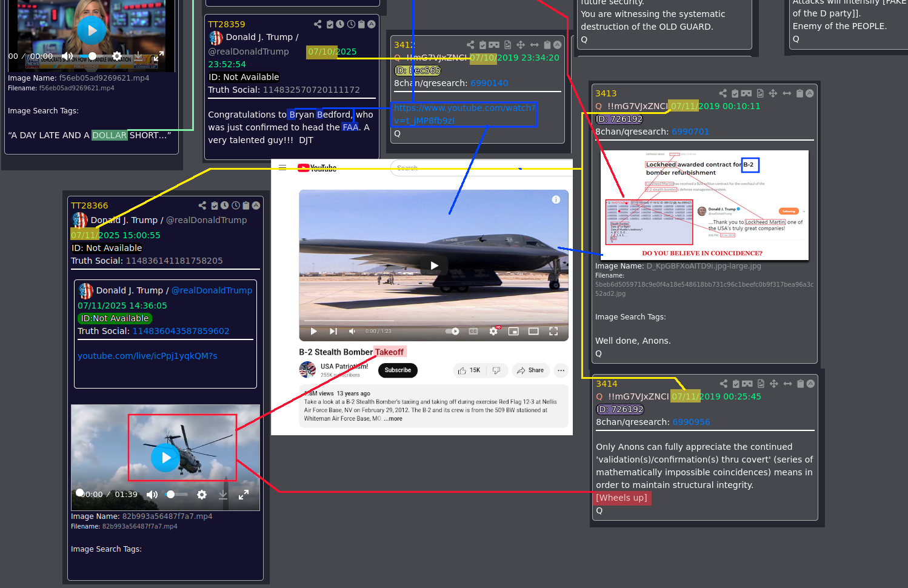
Task: Click share icon on post TT28366
Action: [x=202, y=205]
